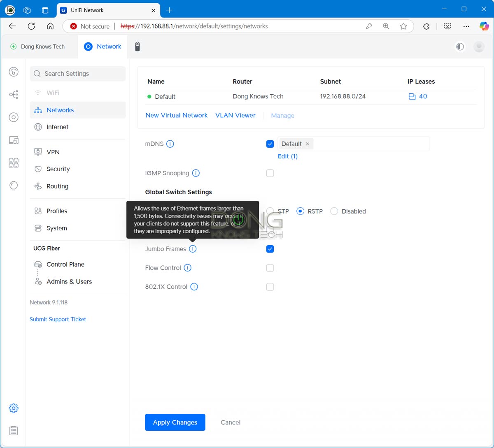Screen dimensions: 494x448
Task: Enable the IGMP Snooping checkbox
Action: [270, 173]
